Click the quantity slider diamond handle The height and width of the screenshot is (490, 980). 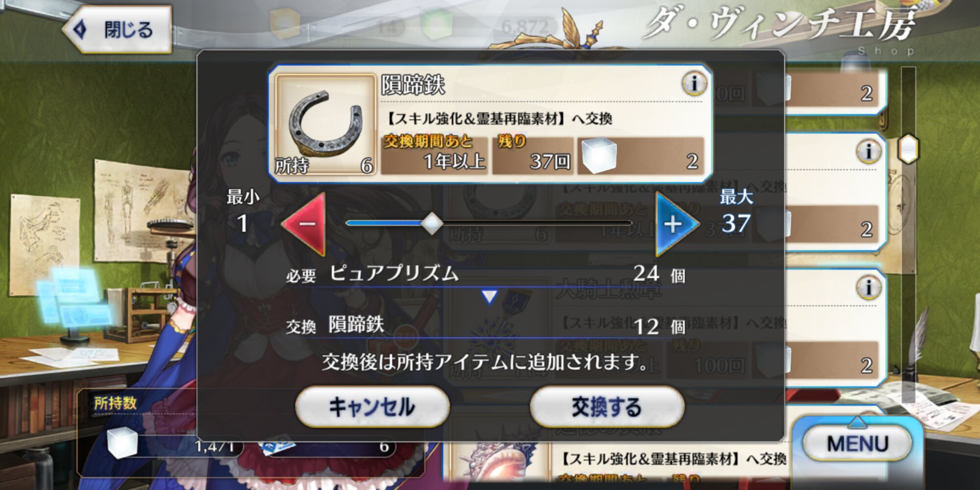432,223
